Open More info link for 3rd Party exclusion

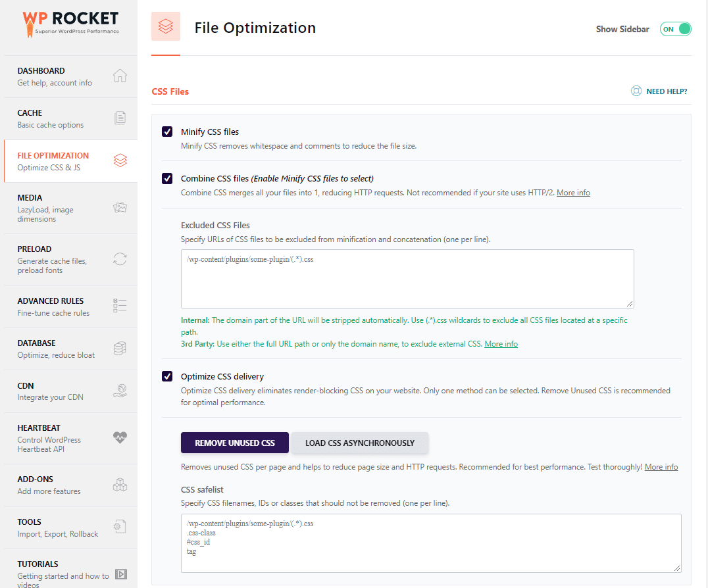501,344
